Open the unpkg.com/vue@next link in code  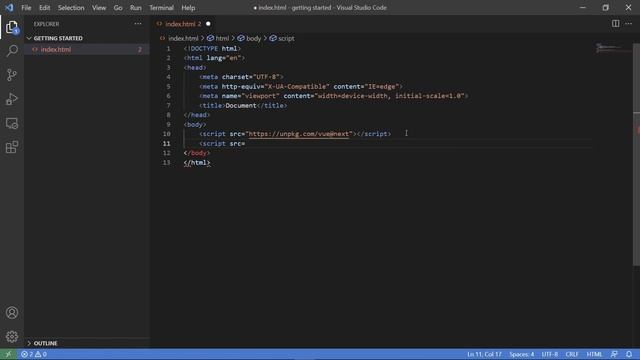point(299,134)
